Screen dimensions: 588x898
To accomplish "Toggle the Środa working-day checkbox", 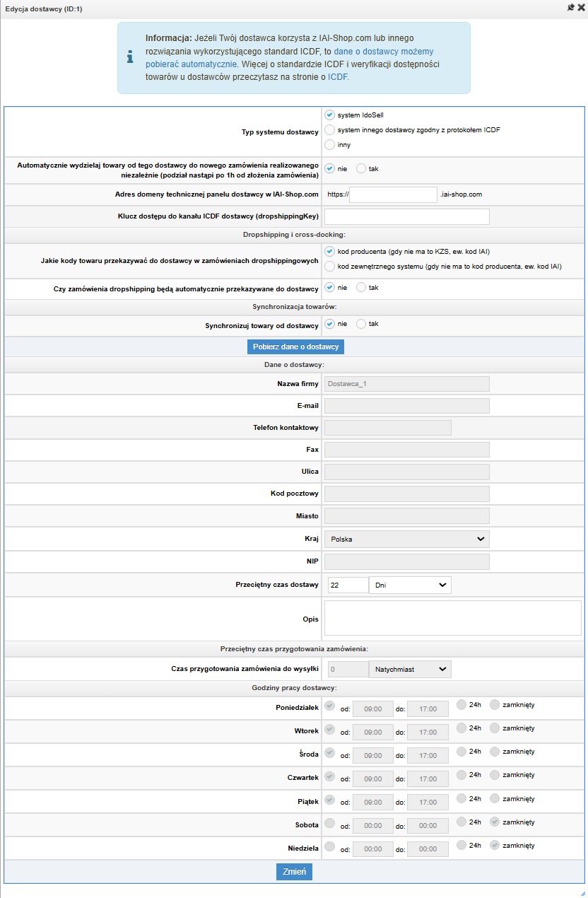I will [330, 752].
